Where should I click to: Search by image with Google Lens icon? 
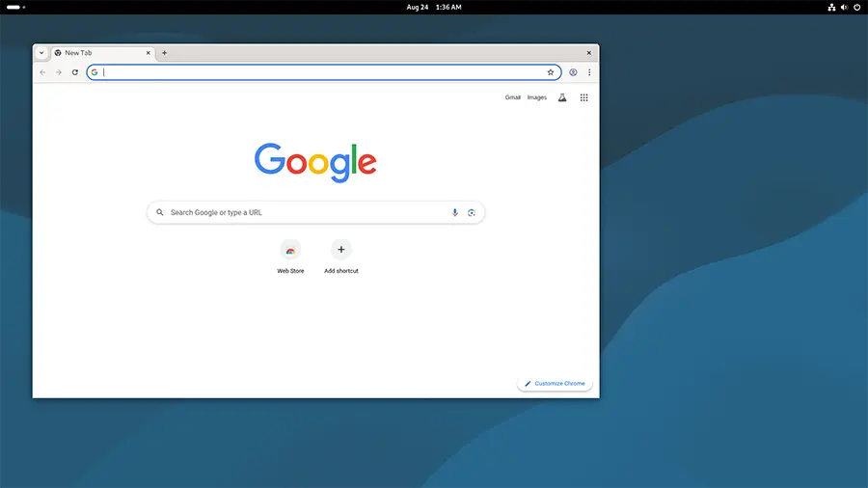(471, 212)
